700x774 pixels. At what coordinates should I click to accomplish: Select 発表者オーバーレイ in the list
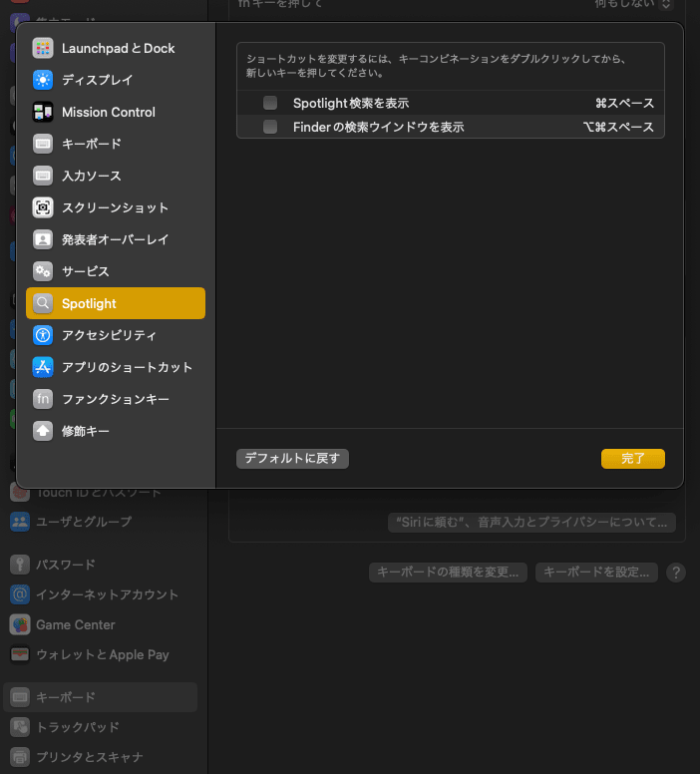(116, 239)
